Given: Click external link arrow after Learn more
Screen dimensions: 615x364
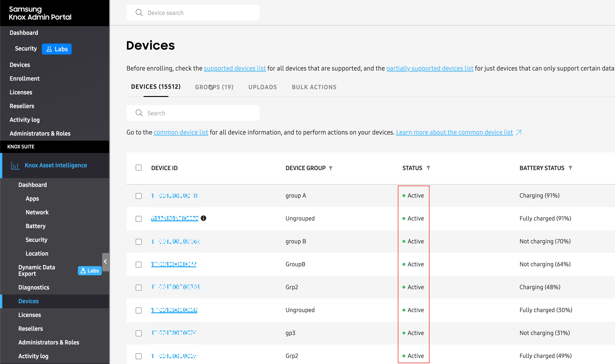Looking at the screenshot, I should pos(519,132).
